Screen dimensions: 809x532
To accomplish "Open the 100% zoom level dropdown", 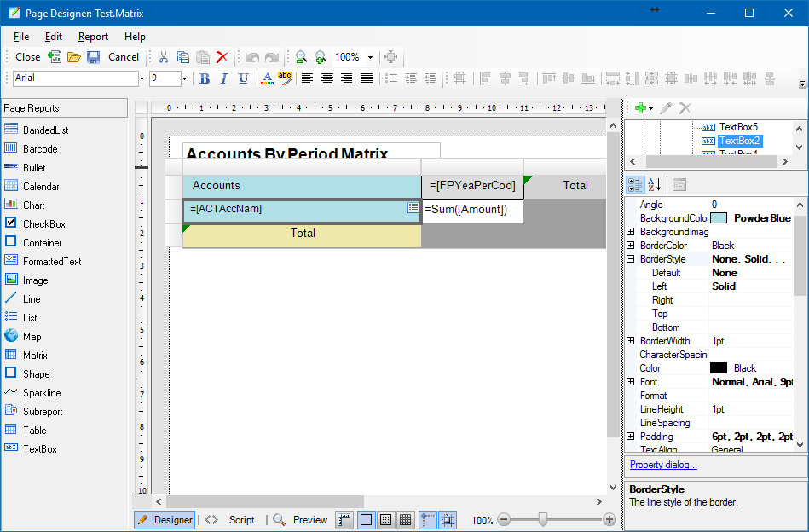I will pyautogui.click(x=370, y=57).
